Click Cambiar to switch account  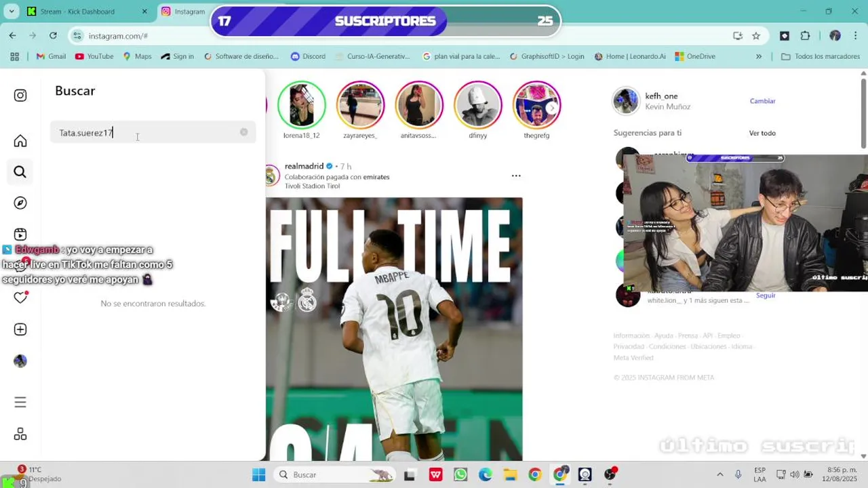click(x=762, y=101)
